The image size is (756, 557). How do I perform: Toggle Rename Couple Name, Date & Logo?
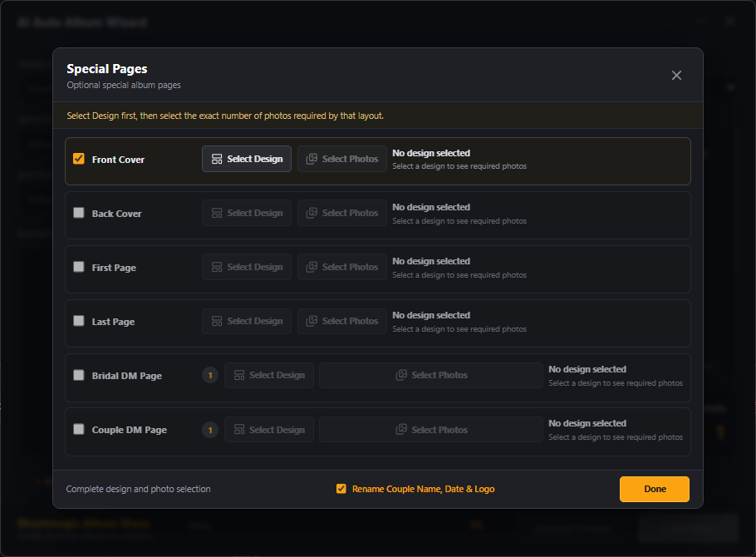click(x=341, y=489)
